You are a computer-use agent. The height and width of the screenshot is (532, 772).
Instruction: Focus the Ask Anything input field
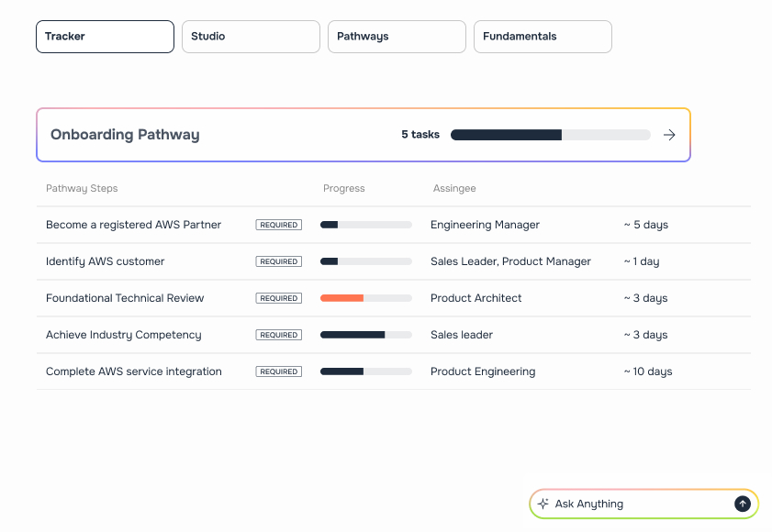pyautogui.click(x=644, y=504)
